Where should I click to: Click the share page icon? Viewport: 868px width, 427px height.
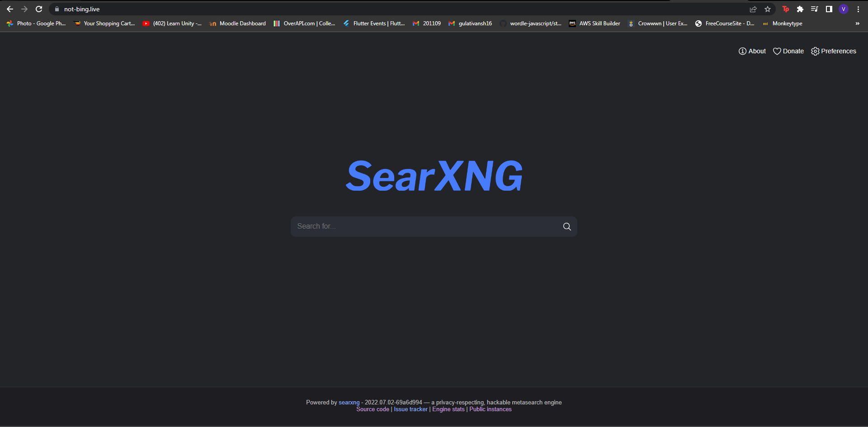(x=753, y=9)
